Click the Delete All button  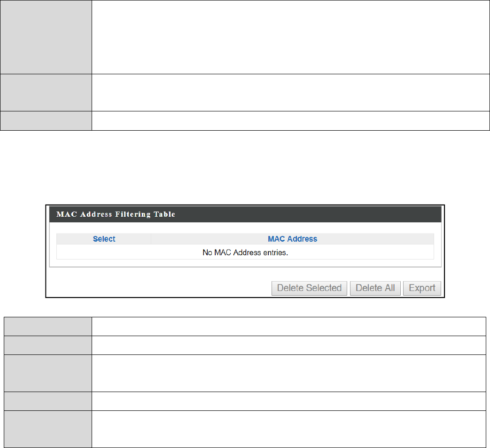(x=375, y=288)
